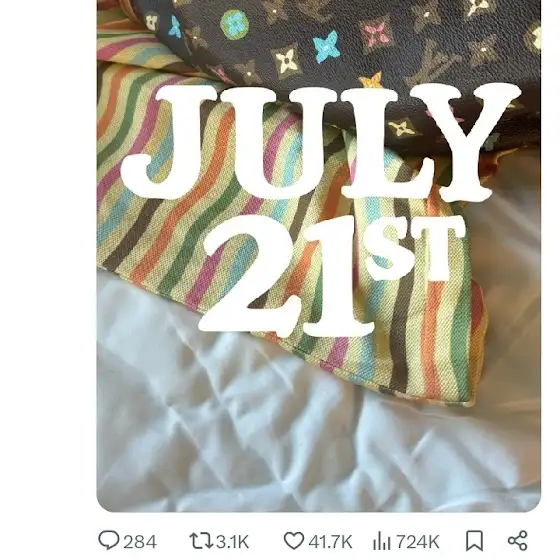This screenshot has height=560, width=560.
Task: Open view analytics bar chart icon
Action: pyautogui.click(x=381, y=541)
